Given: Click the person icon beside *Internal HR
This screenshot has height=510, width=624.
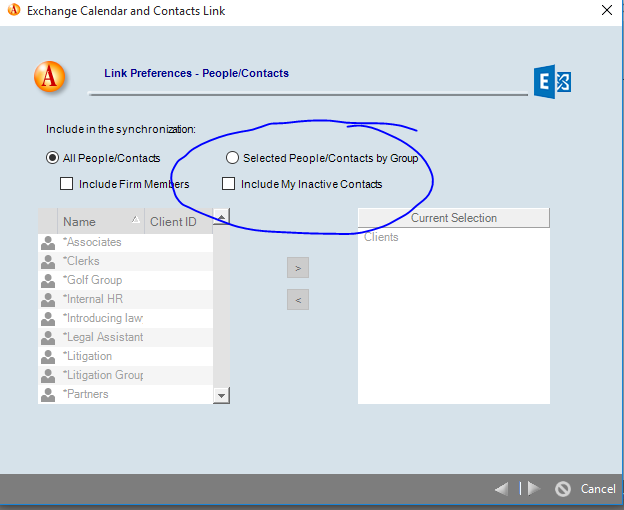Looking at the screenshot, I should click(x=48, y=300).
